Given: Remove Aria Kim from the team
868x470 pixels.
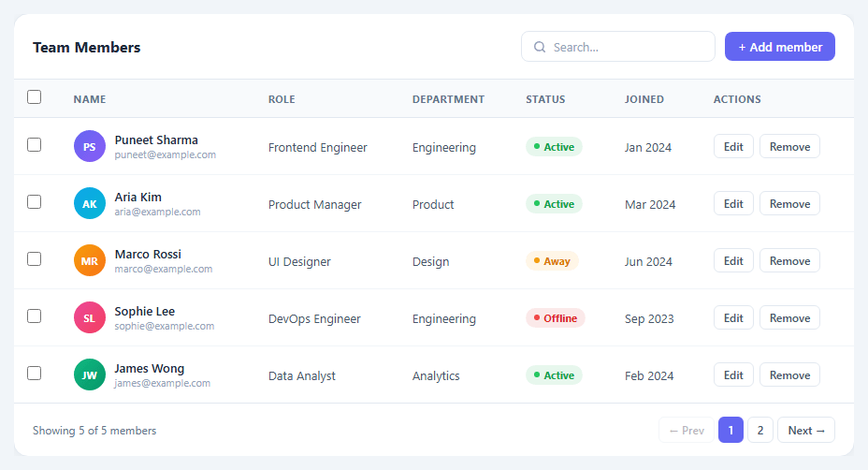Looking at the screenshot, I should [790, 203].
